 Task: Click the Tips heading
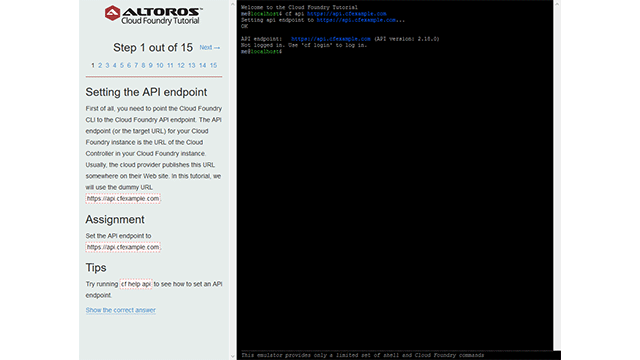click(x=96, y=268)
